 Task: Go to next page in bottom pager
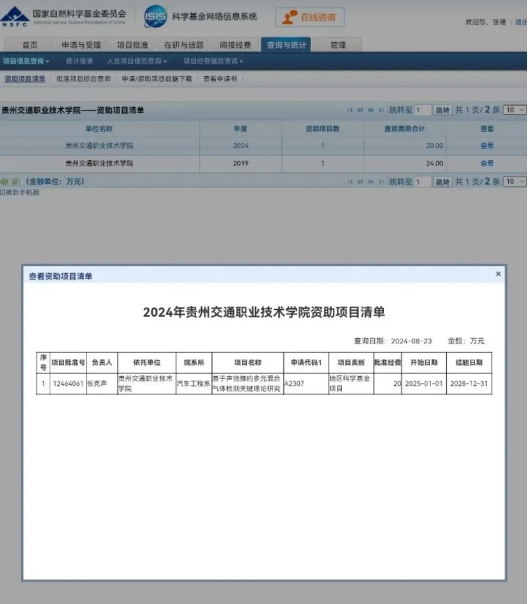click(x=370, y=182)
